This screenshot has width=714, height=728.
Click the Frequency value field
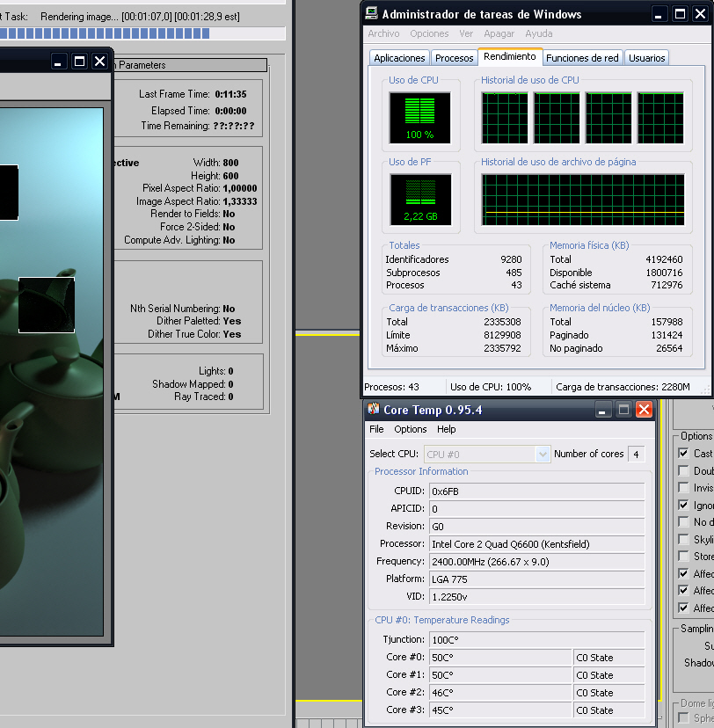(537, 562)
